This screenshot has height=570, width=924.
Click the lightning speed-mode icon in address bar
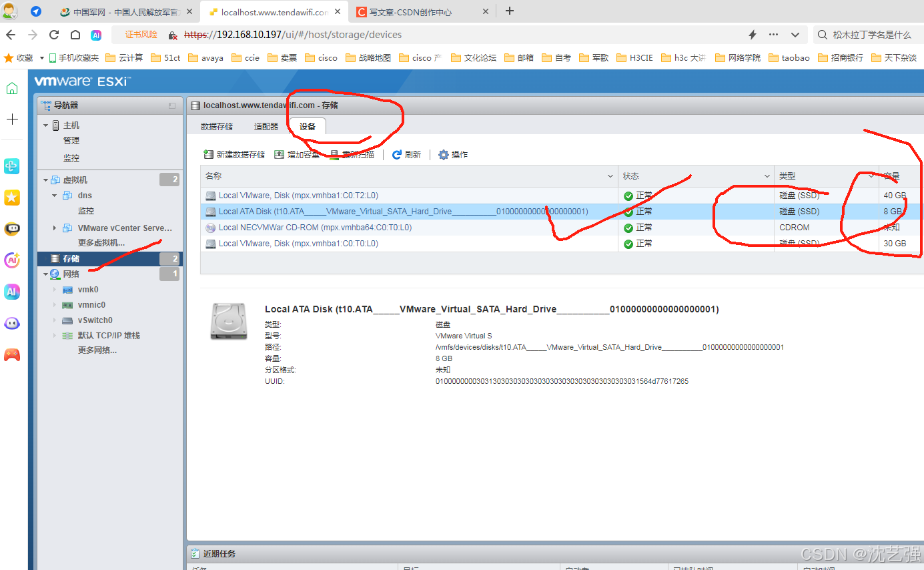click(753, 35)
